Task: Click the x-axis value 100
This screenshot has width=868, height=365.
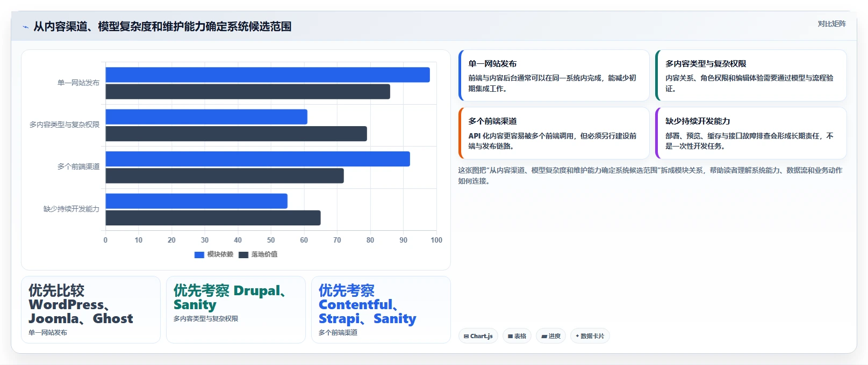Action: click(x=436, y=240)
